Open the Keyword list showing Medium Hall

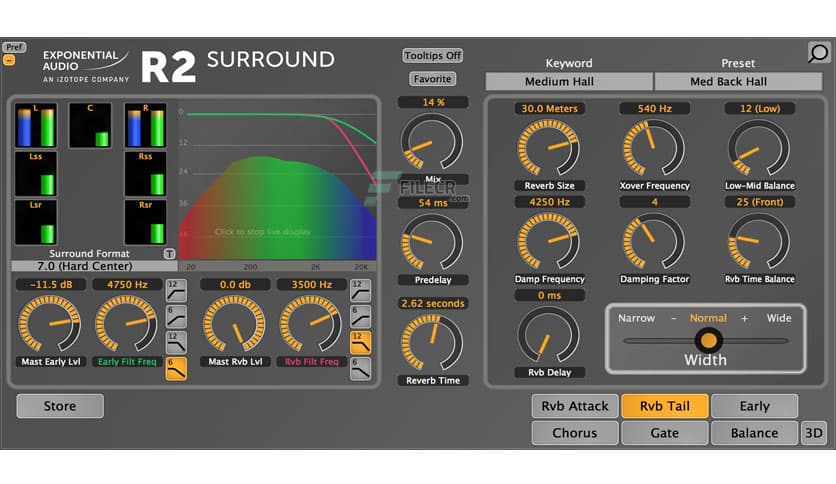point(568,82)
